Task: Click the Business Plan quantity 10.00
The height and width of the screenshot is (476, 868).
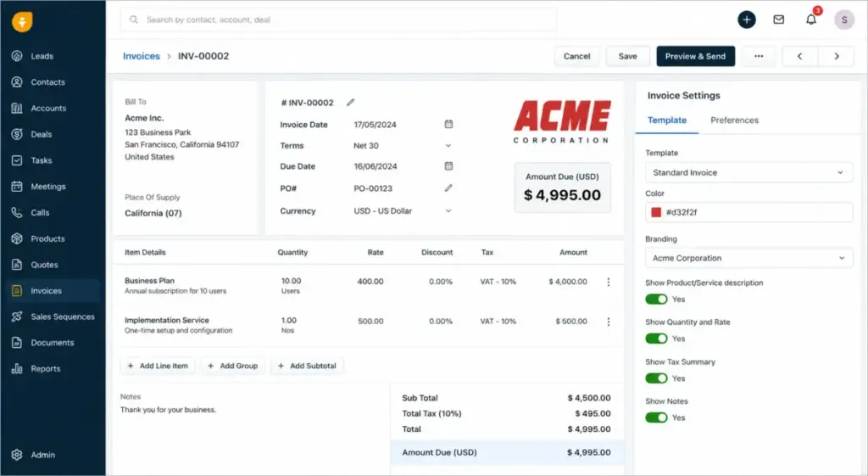Action: coord(292,281)
